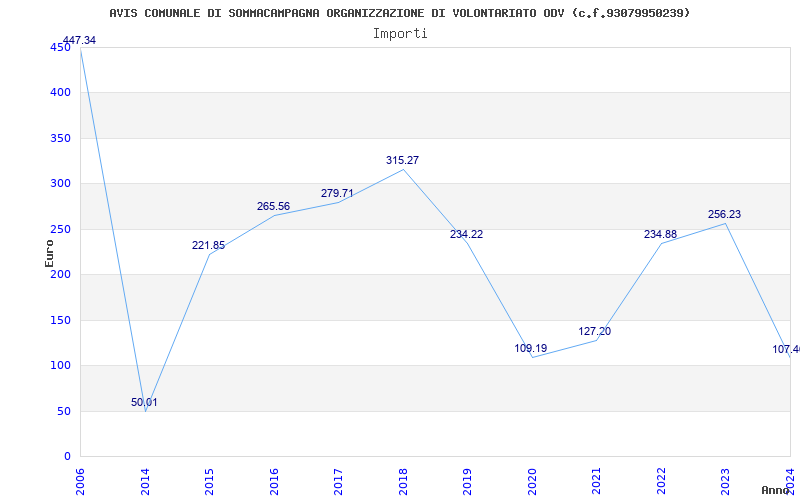This screenshot has width=800, height=500.
Task: Click the 450 y-axis tick label
Action: [x=61, y=47]
